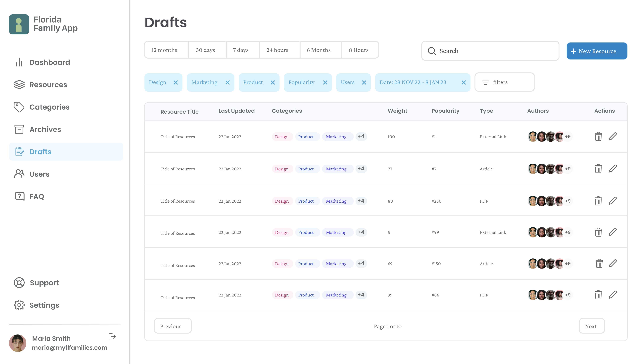Open the filters dropdown
Viewport: 644px width, 364px height.
504,82
